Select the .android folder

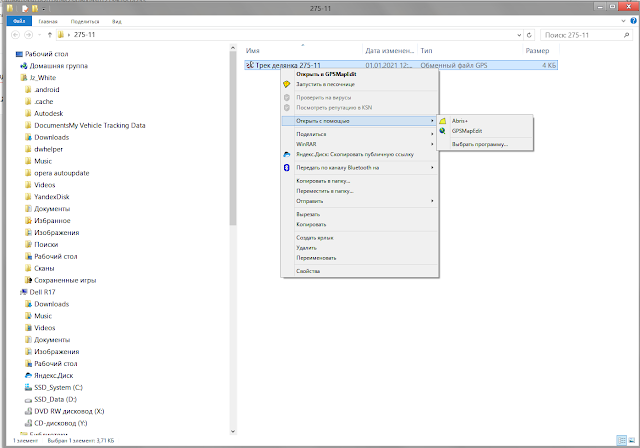pos(42,89)
